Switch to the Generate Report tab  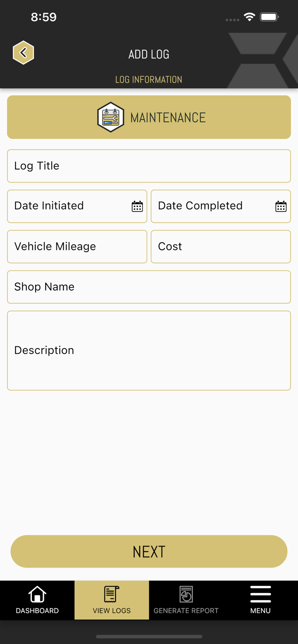tap(186, 600)
